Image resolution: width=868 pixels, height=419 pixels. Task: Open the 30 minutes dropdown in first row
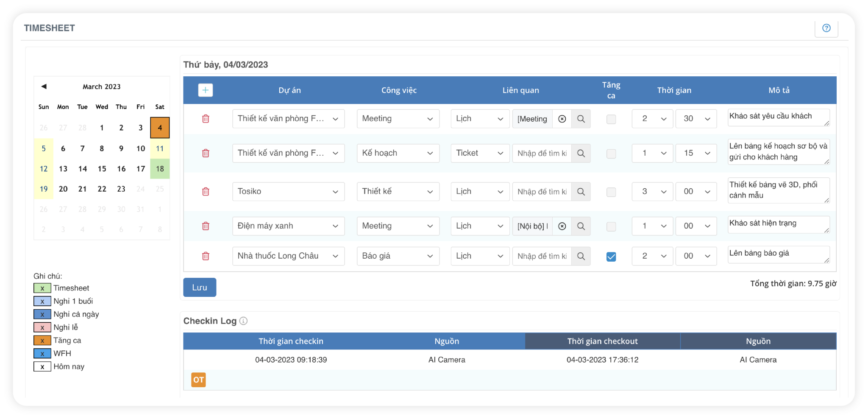pyautogui.click(x=696, y=119)
